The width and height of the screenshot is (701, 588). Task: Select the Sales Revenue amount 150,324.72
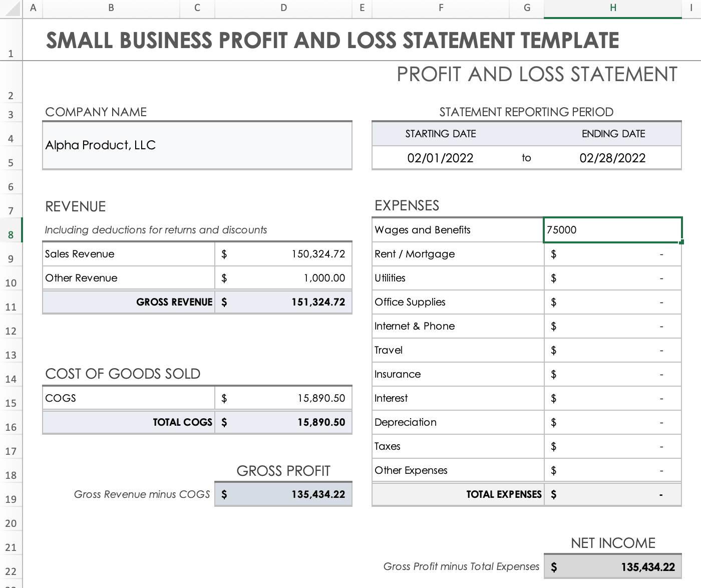coord(283,254)
